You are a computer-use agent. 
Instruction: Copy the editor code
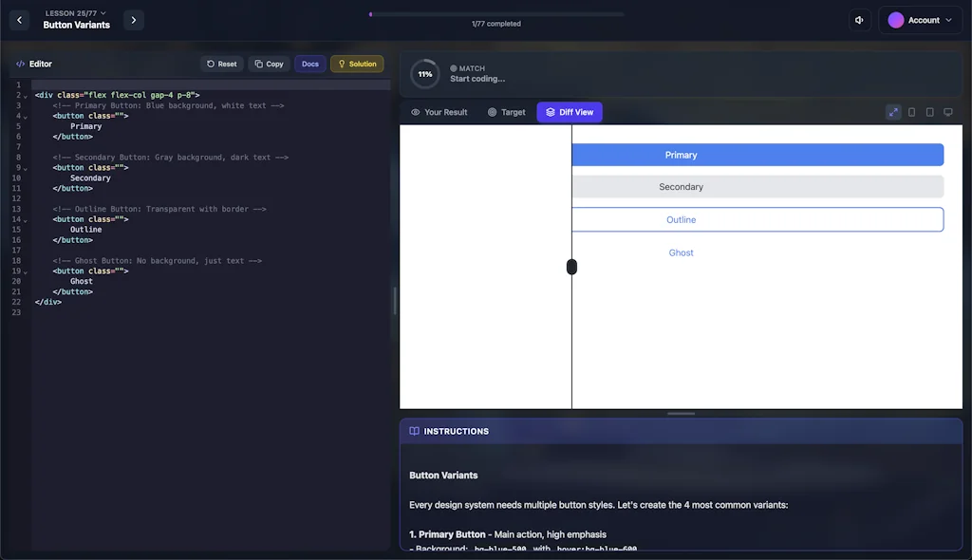(269, 64)
